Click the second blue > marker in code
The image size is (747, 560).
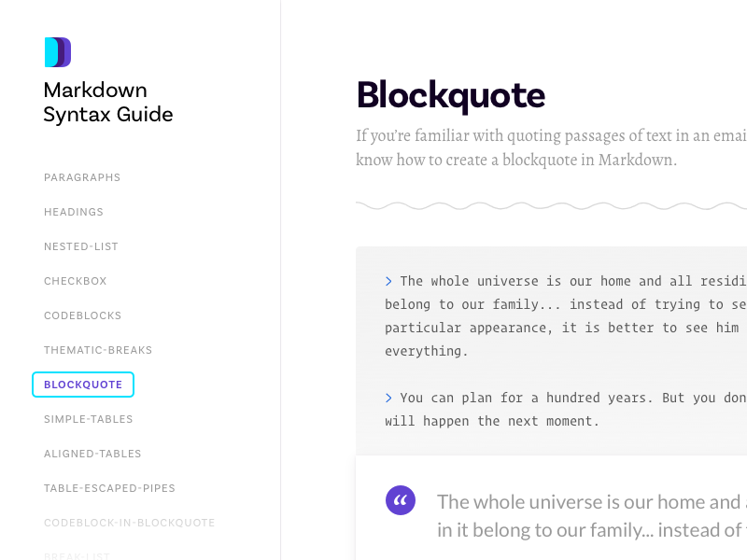coord(388,398)
